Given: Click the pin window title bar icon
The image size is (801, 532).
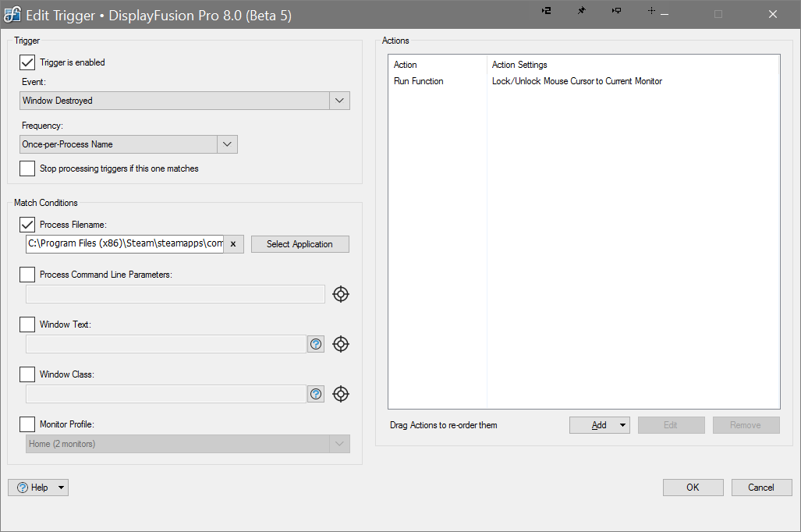Looking at the screenshot, I should (581, 11).
